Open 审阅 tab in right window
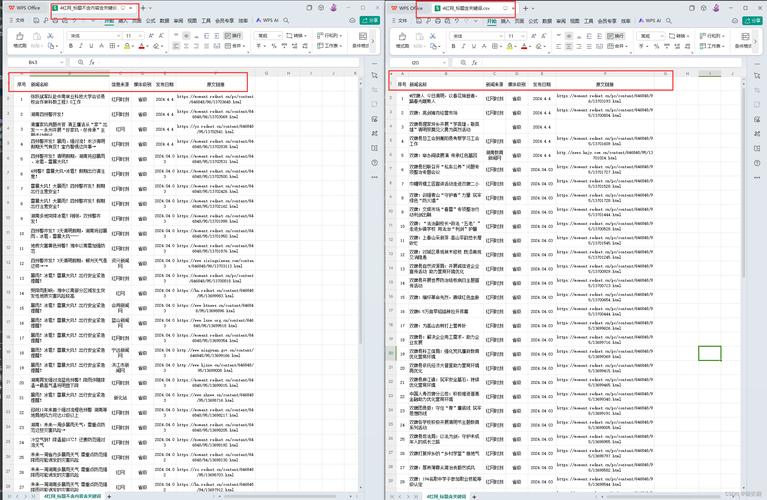767x500 pixels. 561,21
